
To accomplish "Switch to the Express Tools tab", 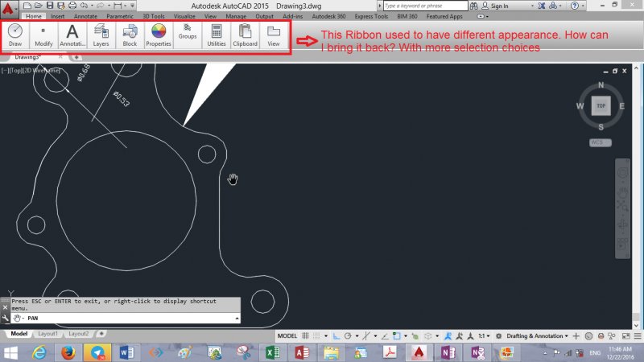I will [x=371, y=16].
